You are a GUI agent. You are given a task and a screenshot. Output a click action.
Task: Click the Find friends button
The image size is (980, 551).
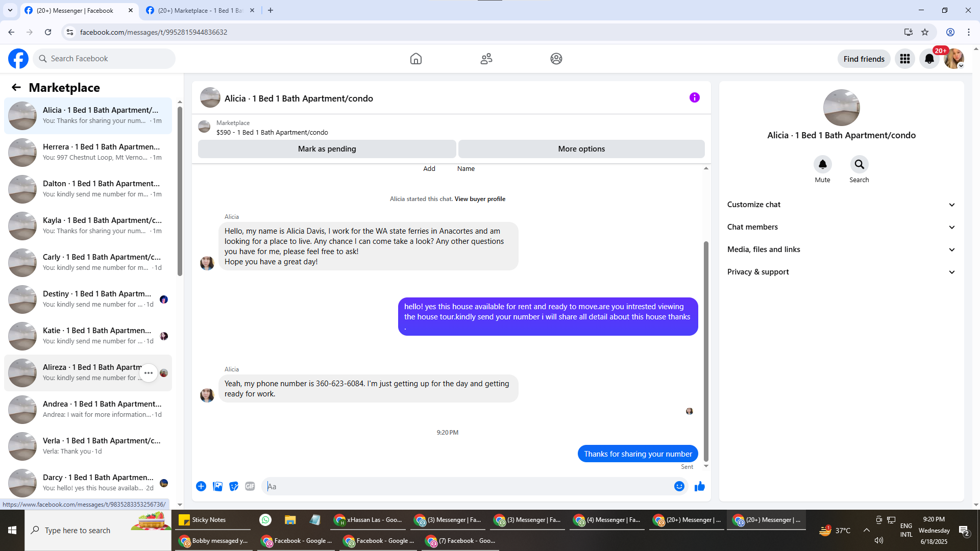coord(864,59)
